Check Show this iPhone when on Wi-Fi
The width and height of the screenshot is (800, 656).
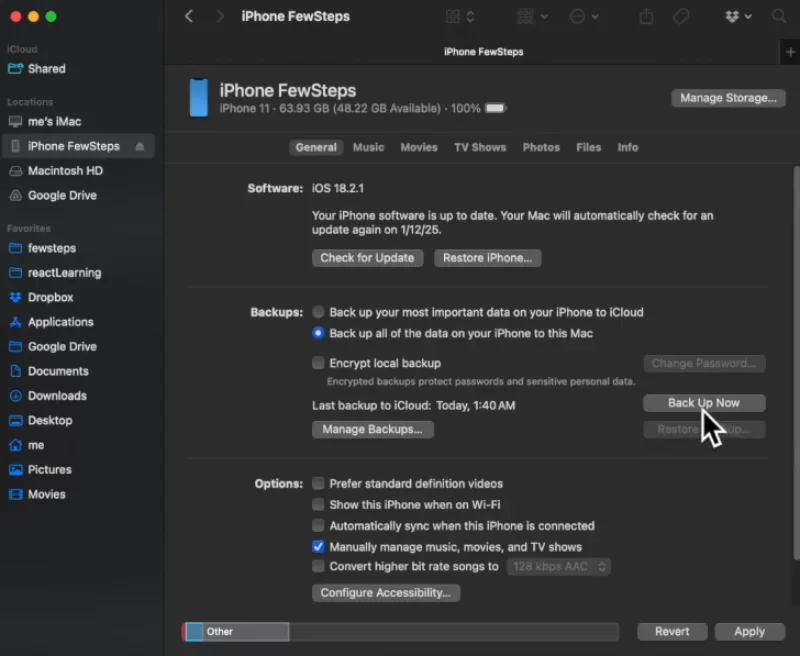click(318, 504)
